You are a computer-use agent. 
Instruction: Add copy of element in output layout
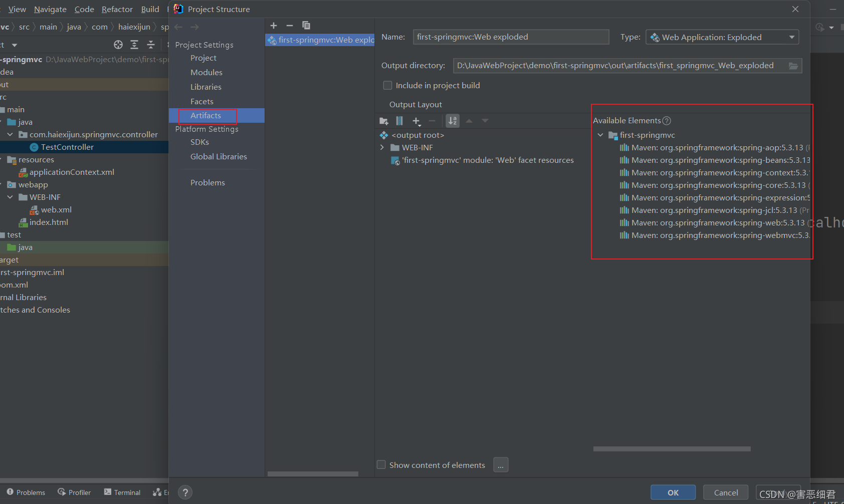(x=416, y=121)
